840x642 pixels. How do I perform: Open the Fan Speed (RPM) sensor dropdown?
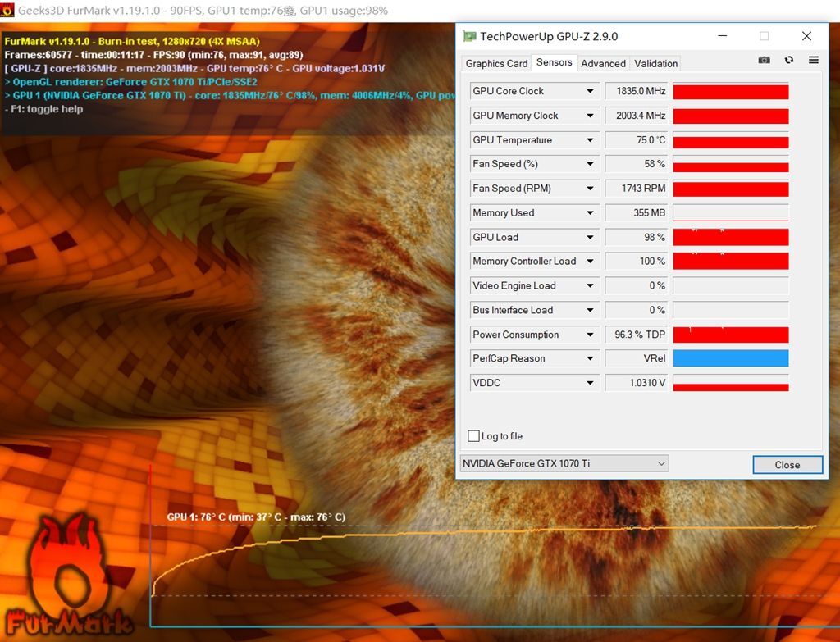(590, 189)
